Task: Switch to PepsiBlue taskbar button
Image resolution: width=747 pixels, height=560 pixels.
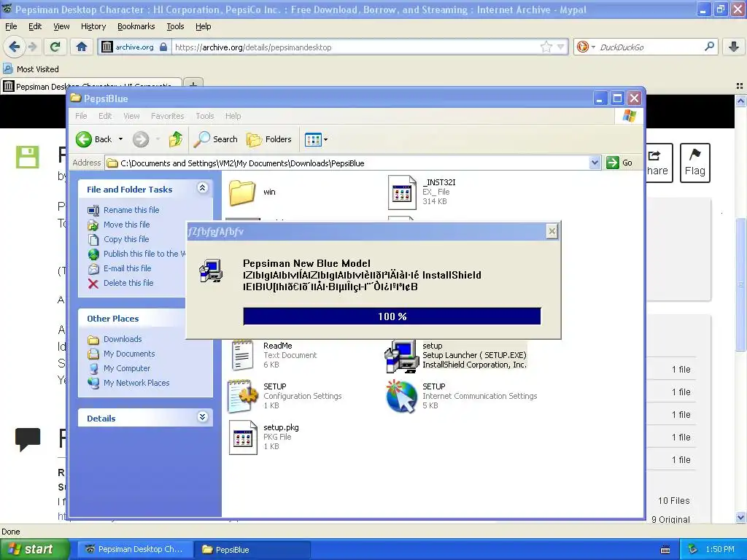Action: coord(252,550)
